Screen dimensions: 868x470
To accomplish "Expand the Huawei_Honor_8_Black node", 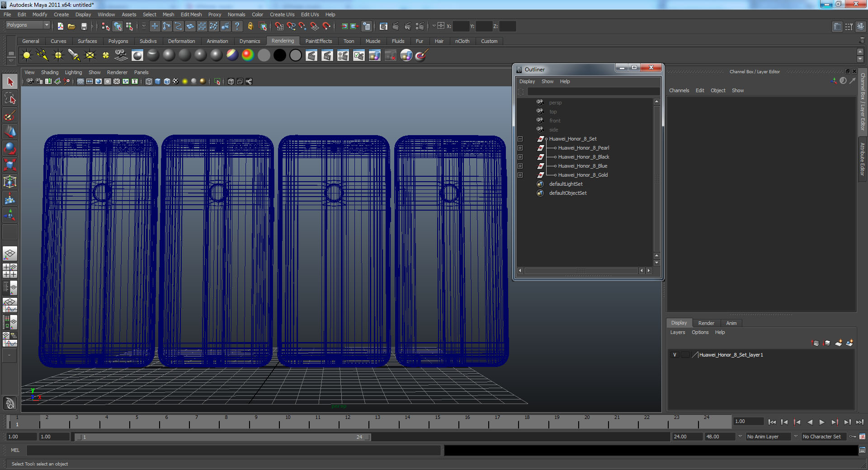I will click(520, 157).
